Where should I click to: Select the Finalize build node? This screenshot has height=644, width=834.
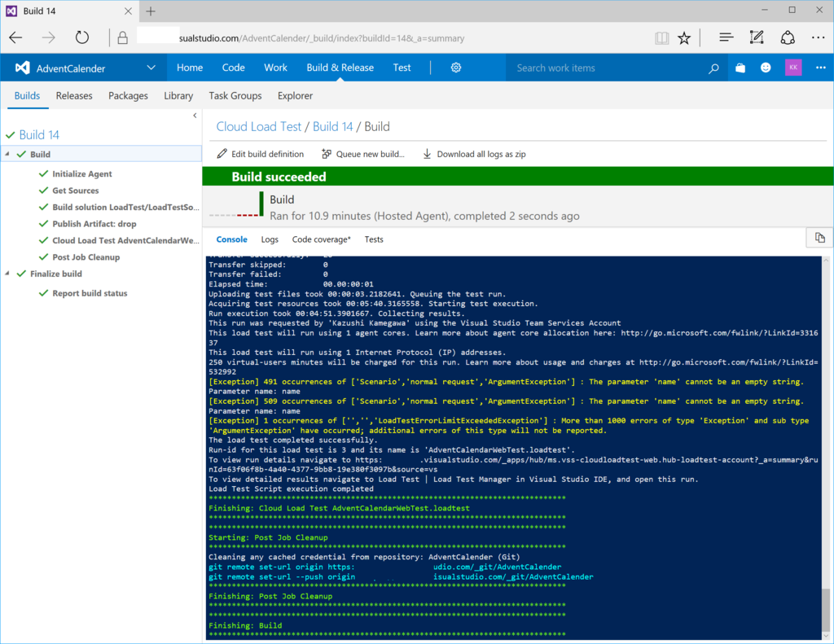click(56, 274)
